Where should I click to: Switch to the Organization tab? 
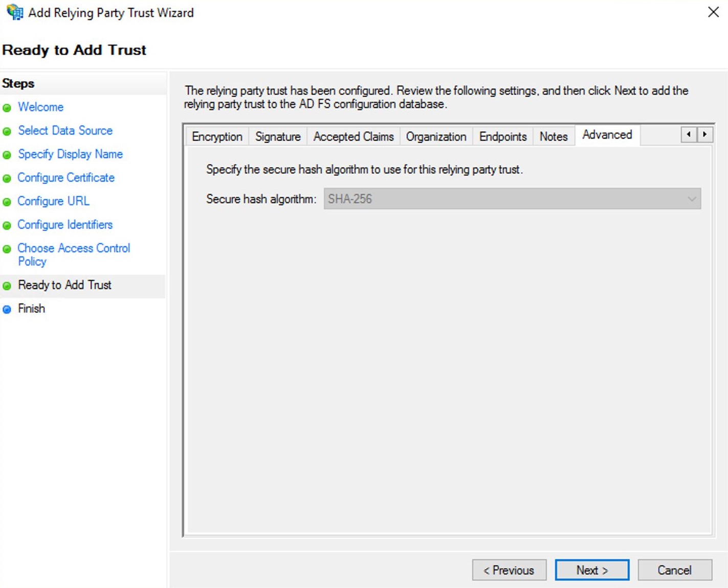click(436, 137)
